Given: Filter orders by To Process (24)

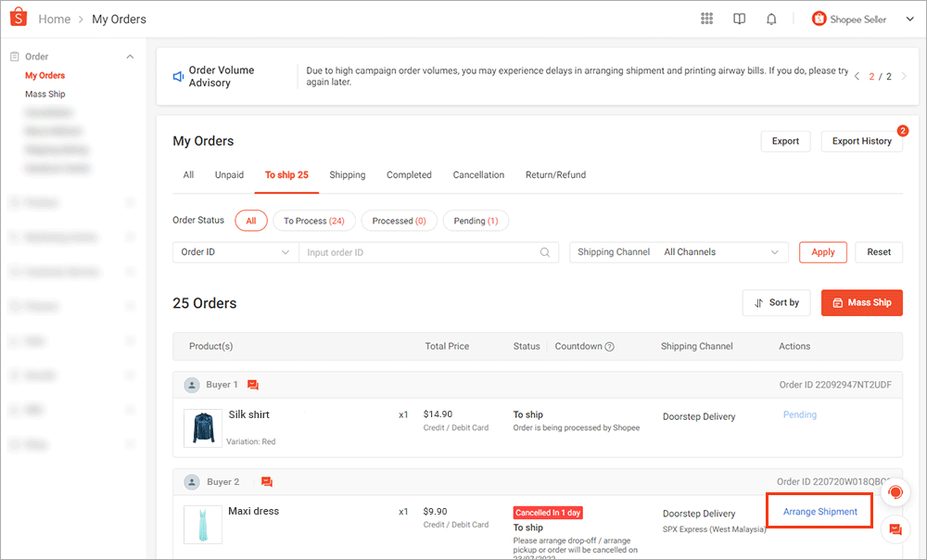Looking at the screenshot, I should [x=314, y=220].
